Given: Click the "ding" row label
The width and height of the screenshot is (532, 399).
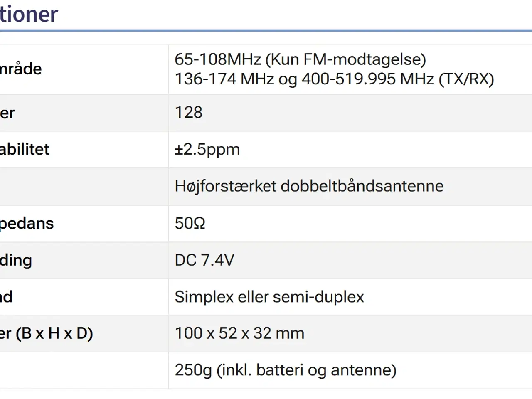Looking at the screenshot, I should coord(16,260).
